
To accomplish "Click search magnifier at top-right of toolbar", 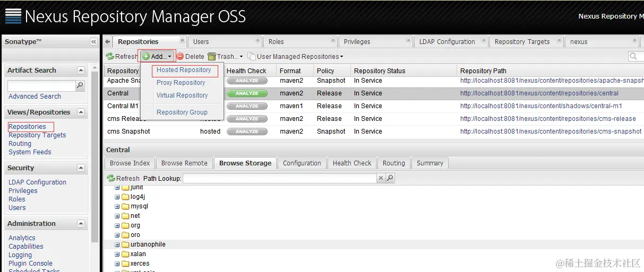I will (x=634, y=56).
